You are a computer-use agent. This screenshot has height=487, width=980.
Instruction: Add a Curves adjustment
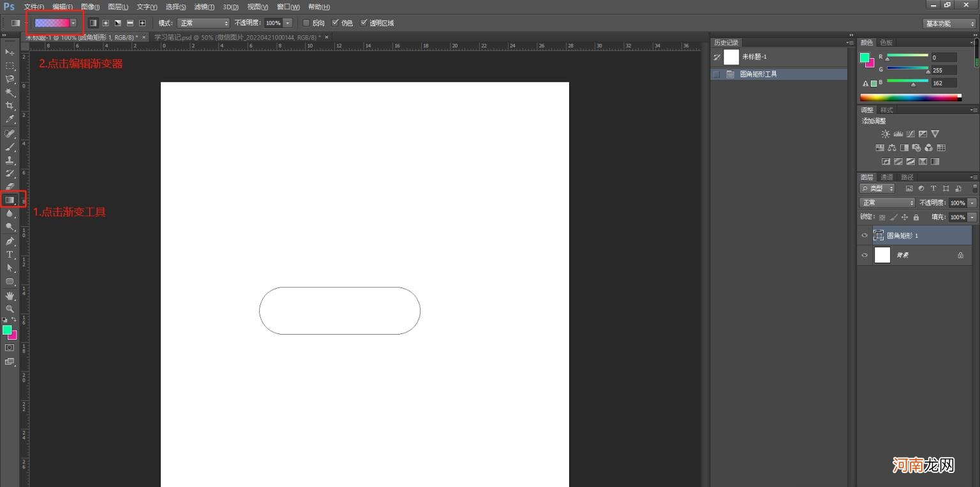910,134
